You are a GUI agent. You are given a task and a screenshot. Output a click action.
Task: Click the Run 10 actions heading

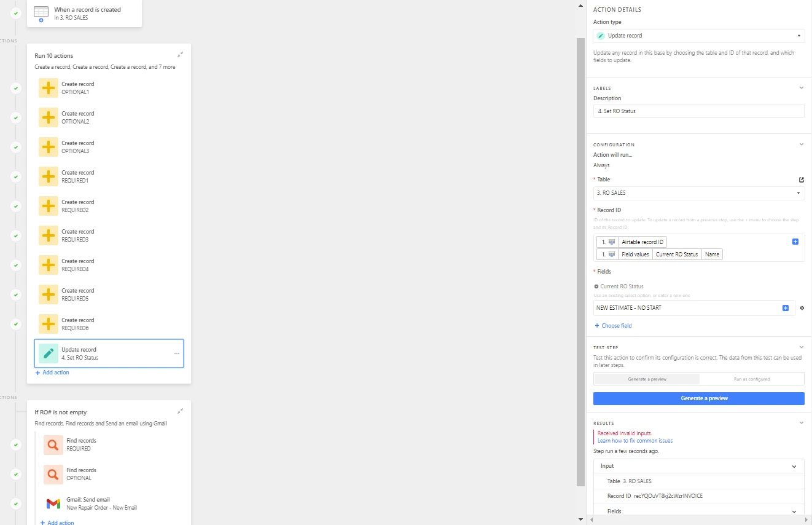point(53,56)
